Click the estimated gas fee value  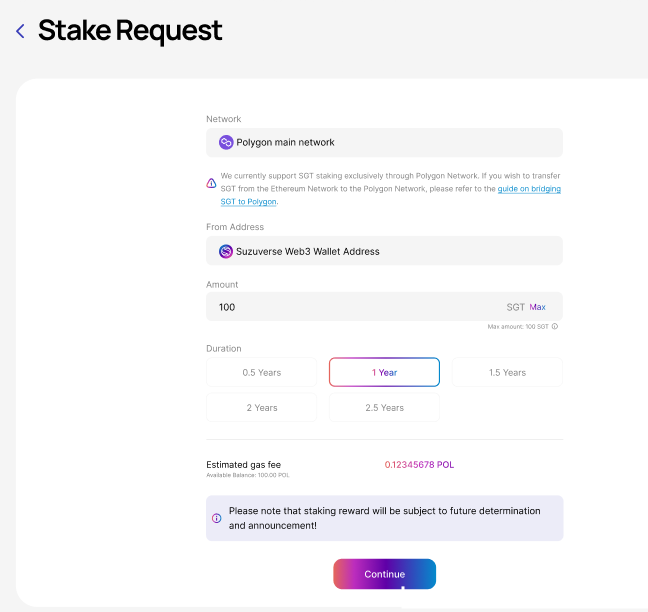pos(419,465)
